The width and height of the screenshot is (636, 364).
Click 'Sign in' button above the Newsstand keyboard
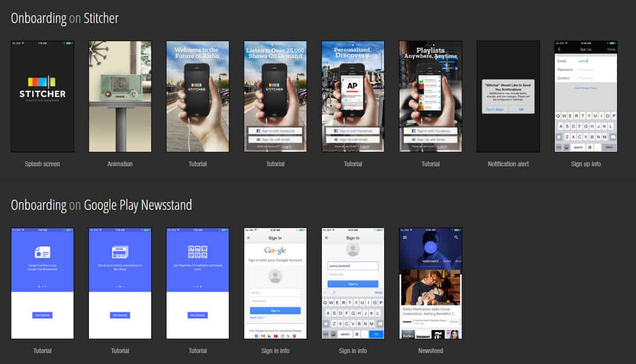353,284
